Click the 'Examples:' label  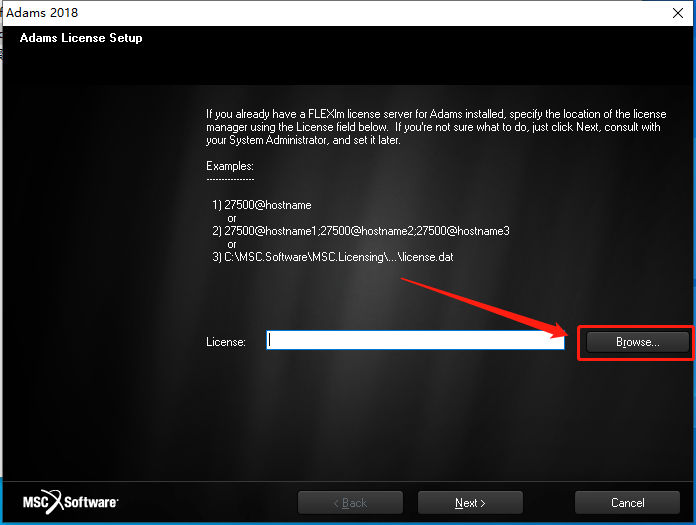point(230,166)
